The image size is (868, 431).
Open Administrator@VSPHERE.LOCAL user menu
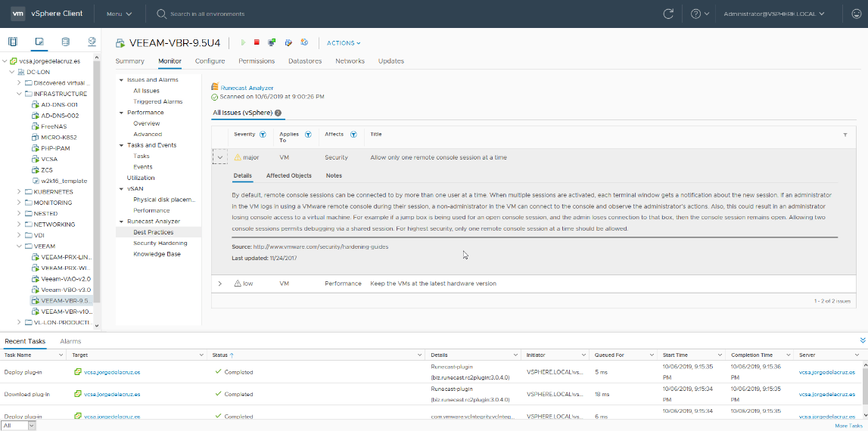[x=774, y=14]
